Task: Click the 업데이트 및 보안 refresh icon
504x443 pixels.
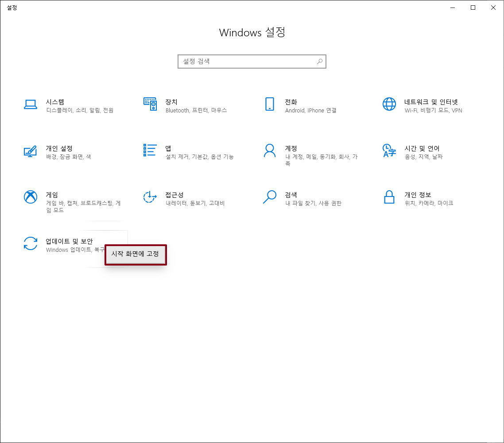Action: (31, 243)
